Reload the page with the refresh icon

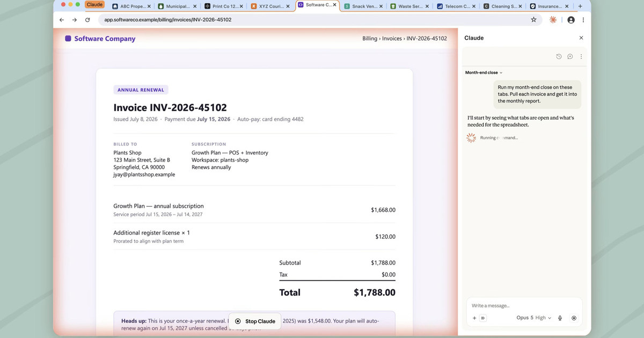click(x=87, y=20)
